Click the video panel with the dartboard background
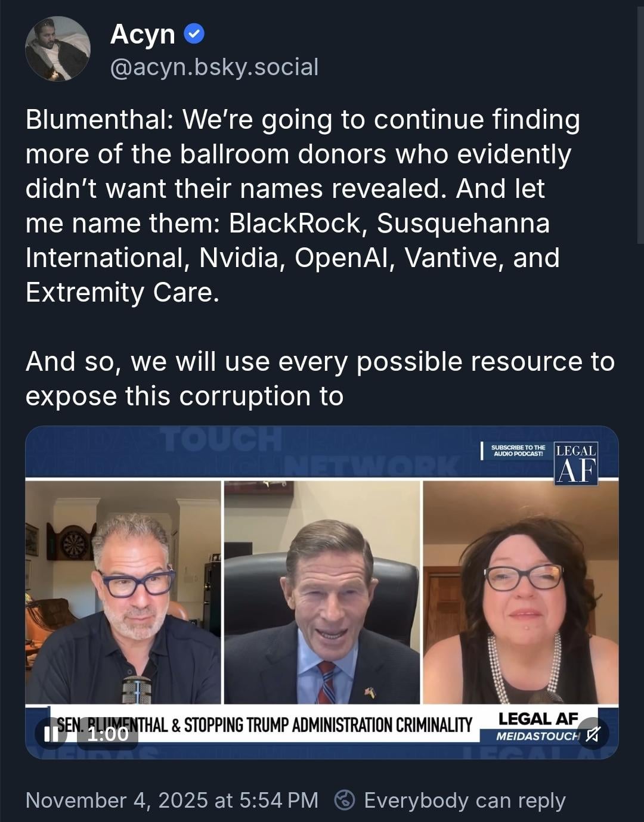Screen dimensions: 644x822 tap(123, 592)
